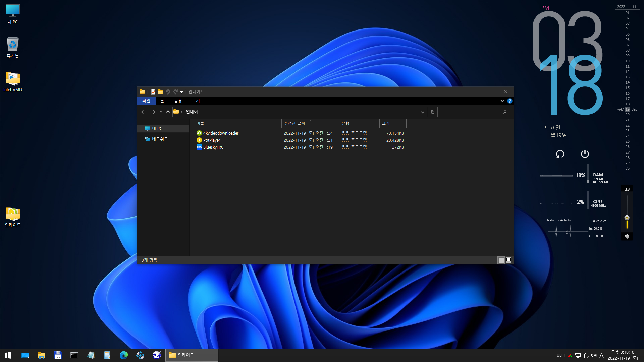The width and height of the screenshot is (644, 362).
Task: Open the 휴지통 recycle bin icon
Action: pyautogui.click(x=13, y=48)
